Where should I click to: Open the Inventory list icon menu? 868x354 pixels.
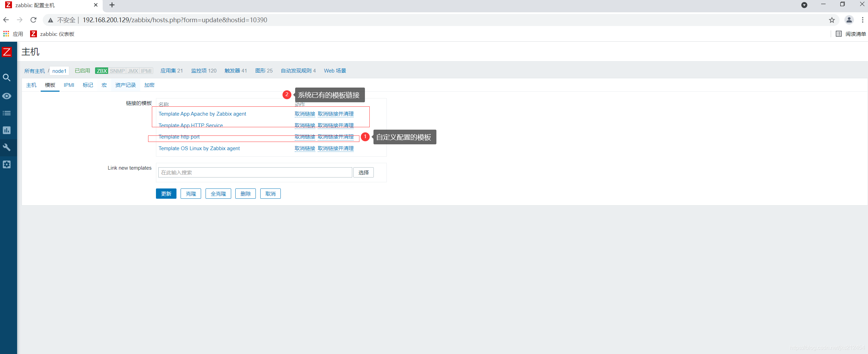[6, 113]
